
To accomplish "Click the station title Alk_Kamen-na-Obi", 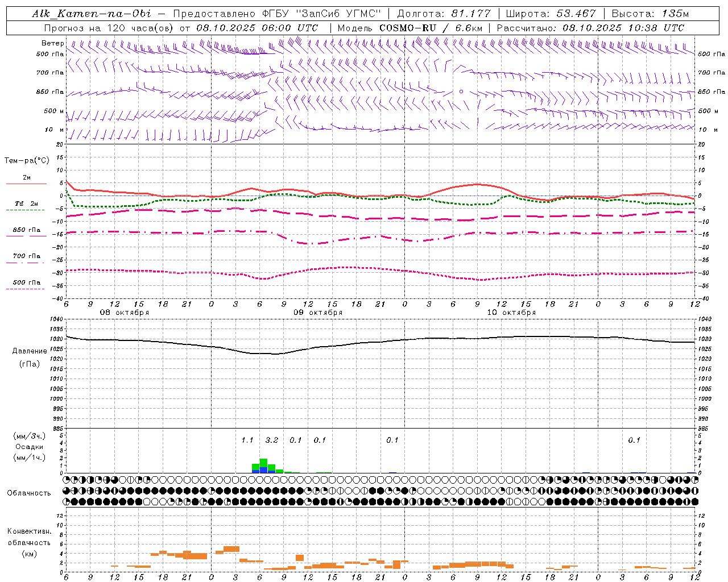I will [91, 14].
